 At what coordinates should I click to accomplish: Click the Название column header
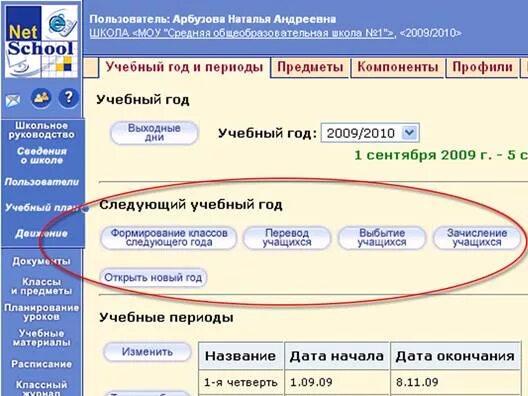(x=240, y=356)
